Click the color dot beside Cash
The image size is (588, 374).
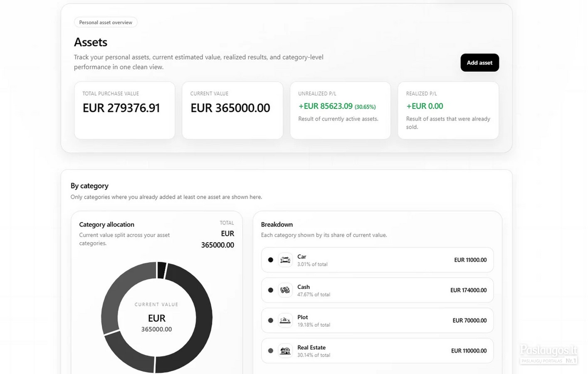(x=271, y=290)
